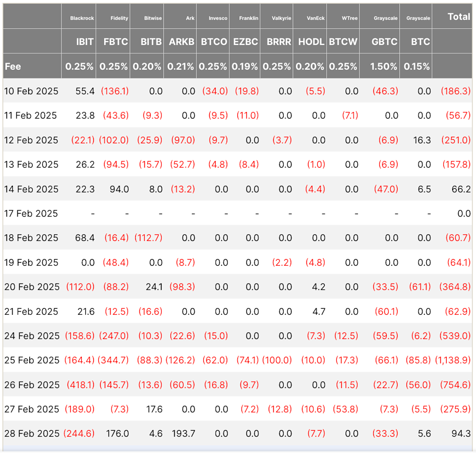Click the 94.3 total on 28 Feb
The height and width of the screenshot is (453, 476).
pyautogui.click(x=461, y=433)
